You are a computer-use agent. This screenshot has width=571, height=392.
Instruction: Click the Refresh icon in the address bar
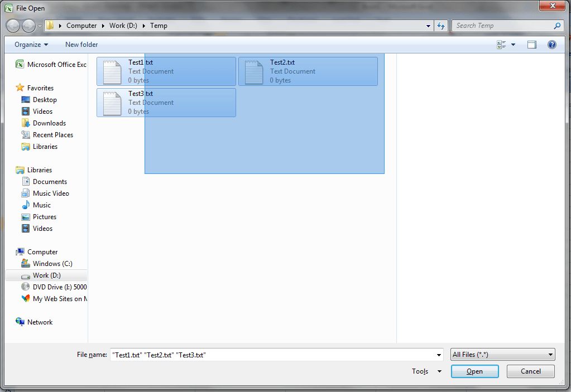point(441,26)
